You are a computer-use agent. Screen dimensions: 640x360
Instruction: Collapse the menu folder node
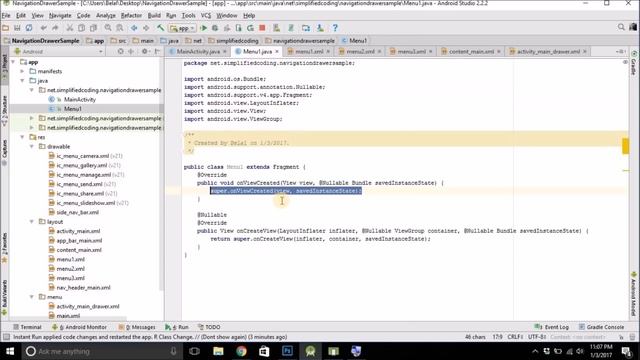[x=32, y=297]
